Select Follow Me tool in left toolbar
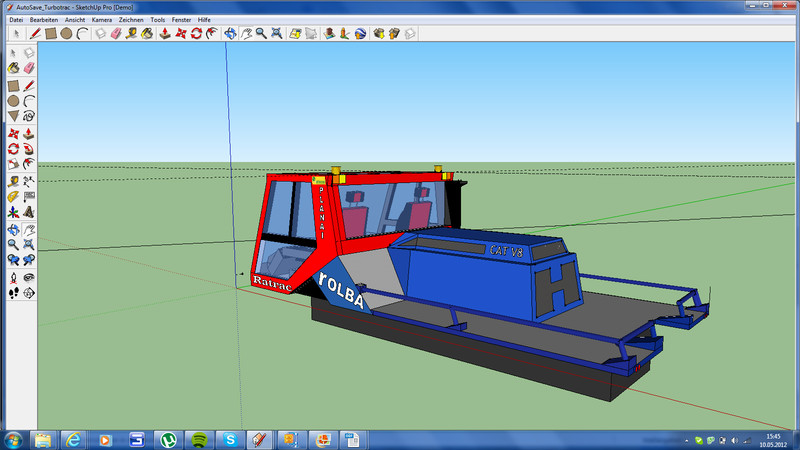 pyautogui.click(x=29, y=149)
